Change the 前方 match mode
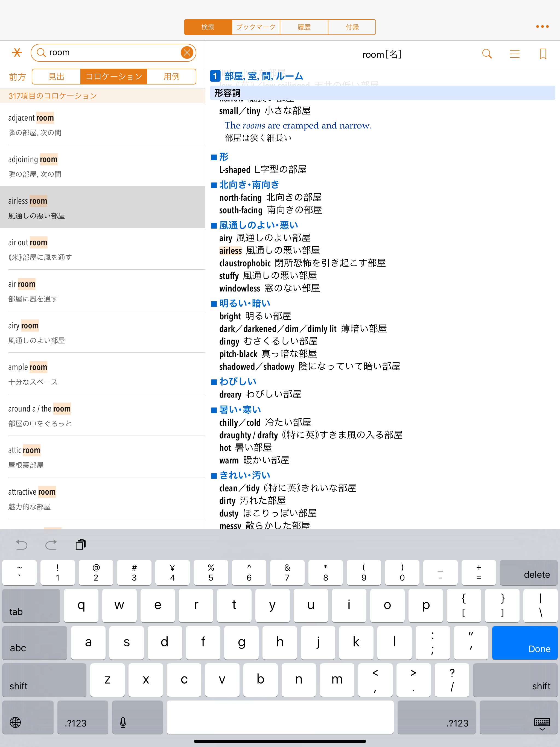The image size is (560, 747). (17, 77)
